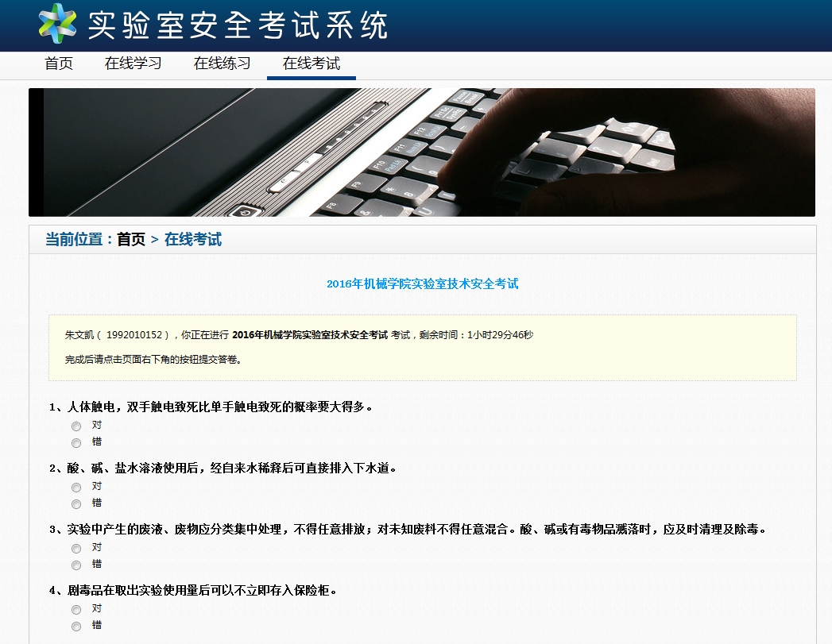Screen dimensions: 832x644
Task: Click the question 3 text about 废液
Action: click(409, 529)
